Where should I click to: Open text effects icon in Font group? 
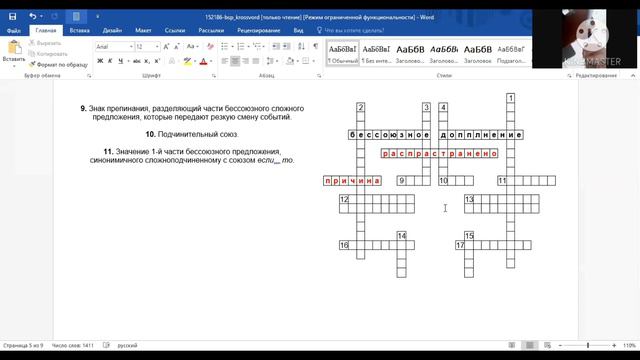click(x=172, y=61)
